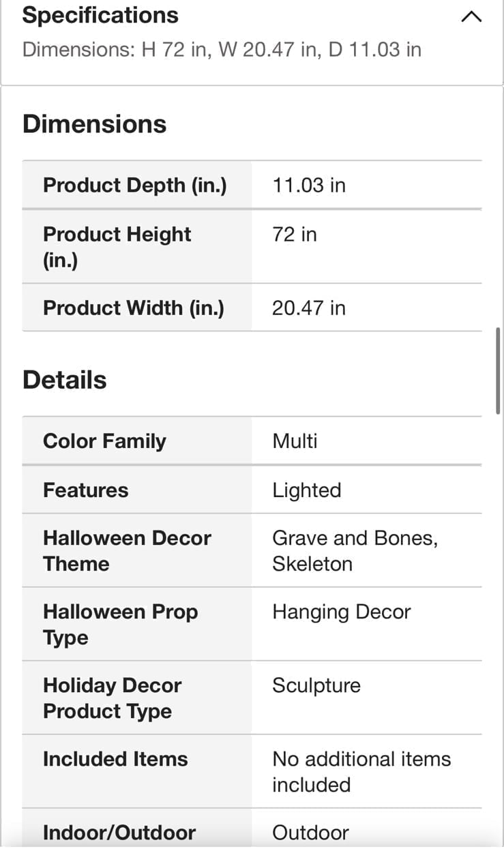Click the Lighted features value

(307, 490)
